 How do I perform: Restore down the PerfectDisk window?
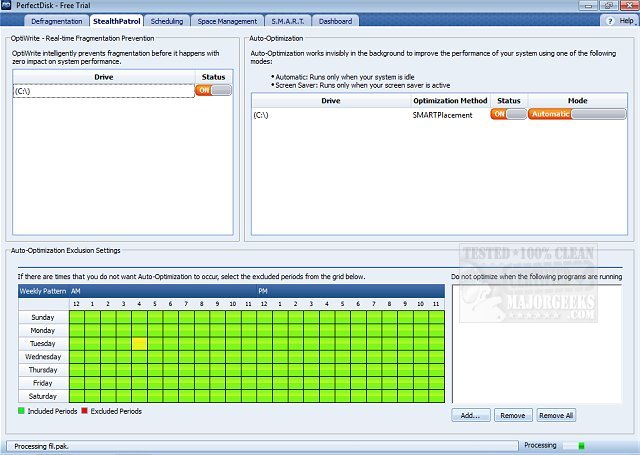coord(609,6)
